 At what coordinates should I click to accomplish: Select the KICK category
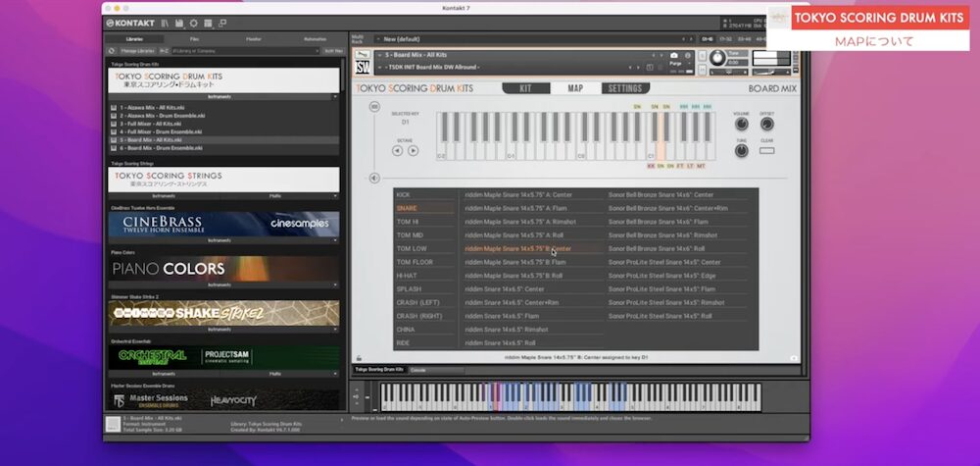tap(425, 195)
